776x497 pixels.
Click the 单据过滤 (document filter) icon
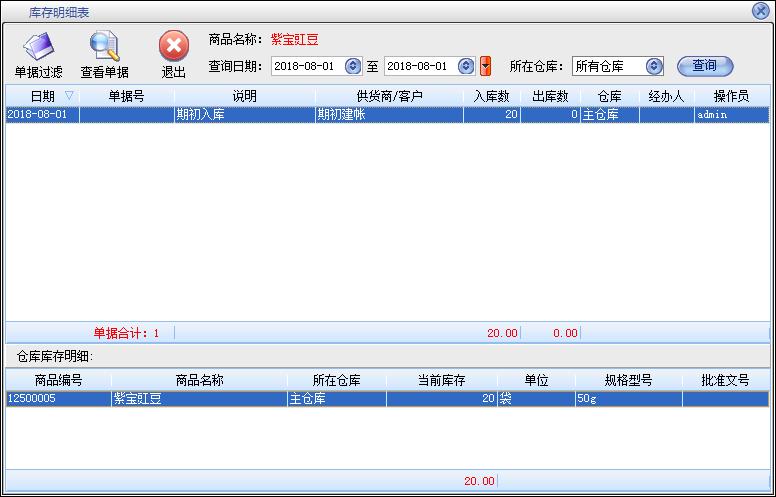[x=38, y=48]
